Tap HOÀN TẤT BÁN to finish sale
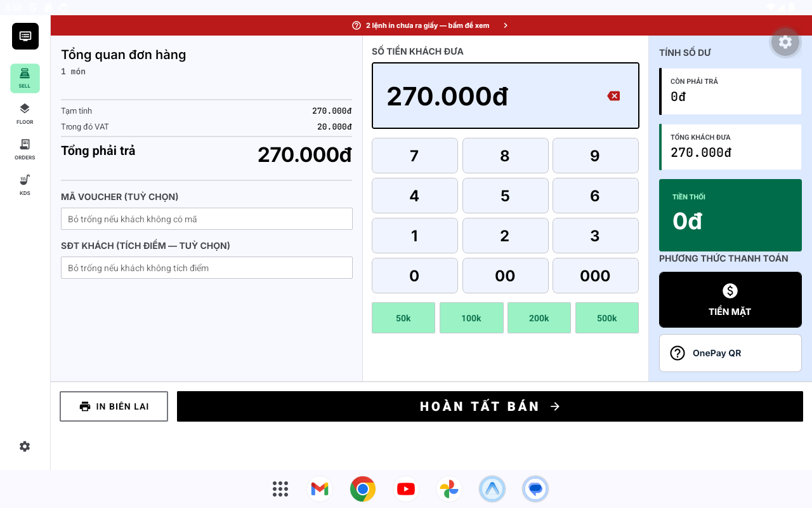The width and height of the screenshot is (812, 508). (490, 406)
